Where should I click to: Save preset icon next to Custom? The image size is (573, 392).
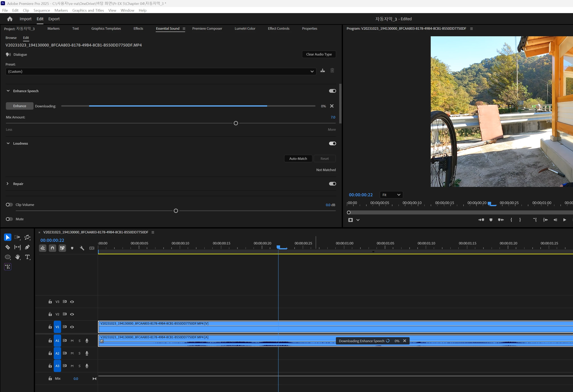click(322, 71)
